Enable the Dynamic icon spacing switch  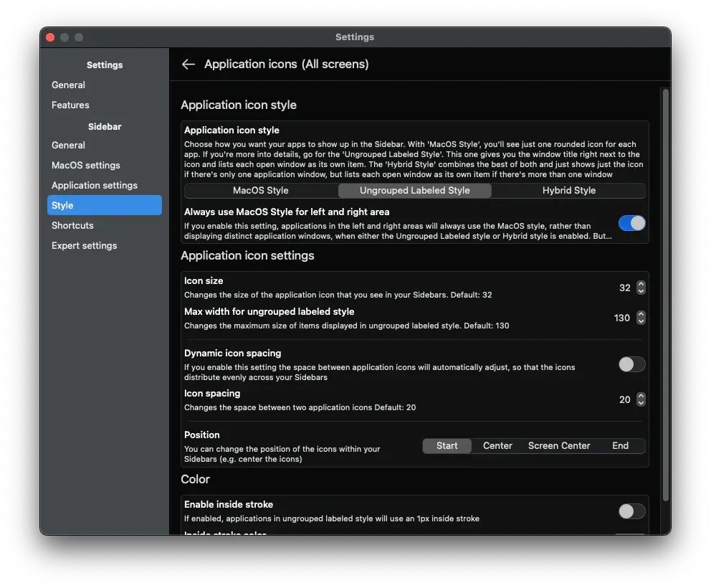pyautogui.click(x=631, y=364)
